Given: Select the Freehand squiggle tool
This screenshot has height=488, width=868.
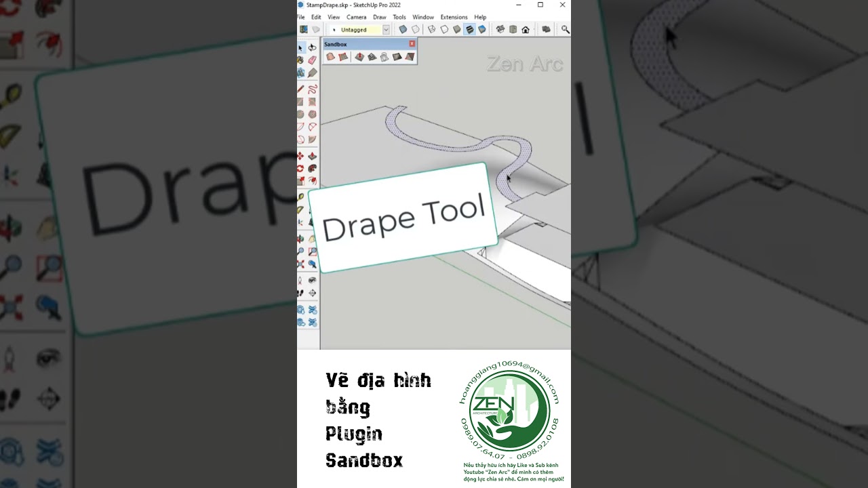Looking at the screenshot, I should tap(312, 89).
